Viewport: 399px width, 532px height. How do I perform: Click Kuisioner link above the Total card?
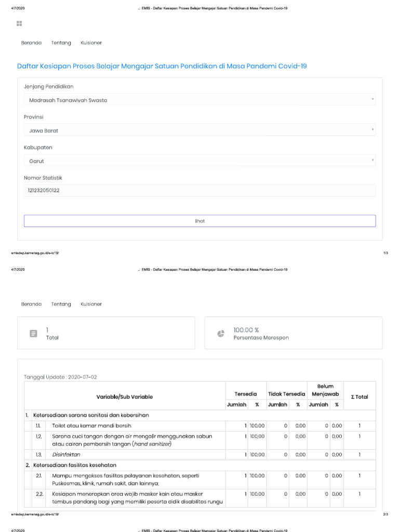(91, 304)
